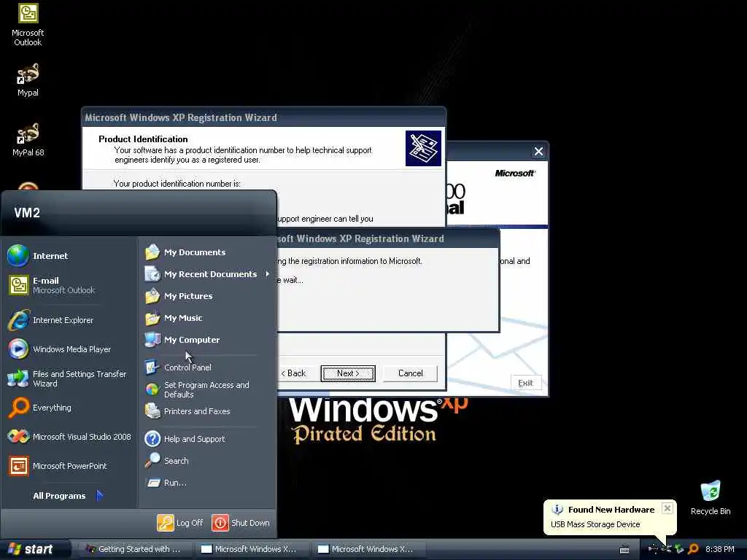Click the USB Mass Storage Device balloon text
The height and width of the screenshot is (560, 747).
(595, 524)
